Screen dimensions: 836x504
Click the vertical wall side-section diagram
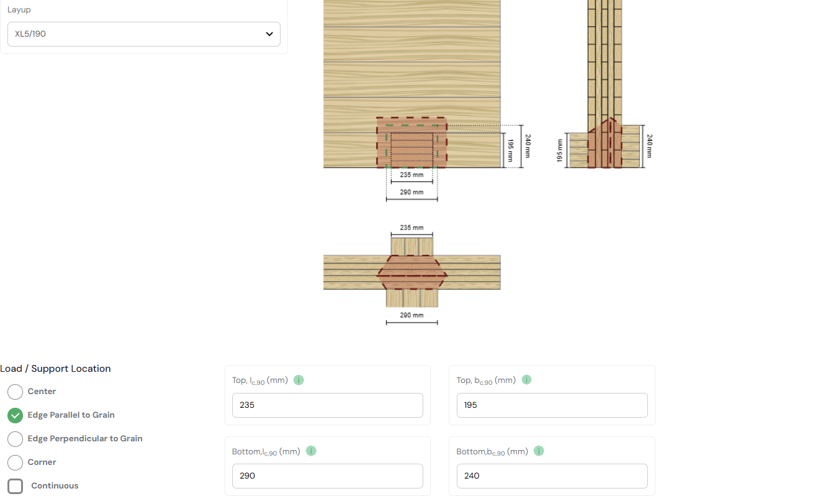point(605,87)
